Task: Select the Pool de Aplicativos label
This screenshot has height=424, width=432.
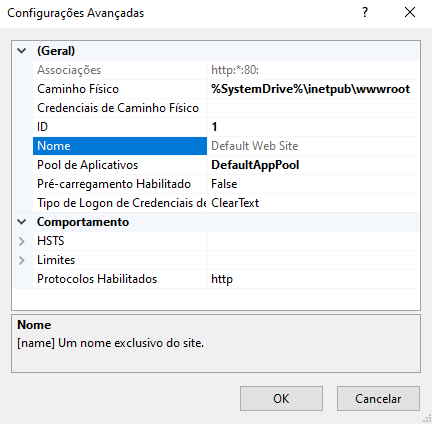Action: [x=87, y=165]
